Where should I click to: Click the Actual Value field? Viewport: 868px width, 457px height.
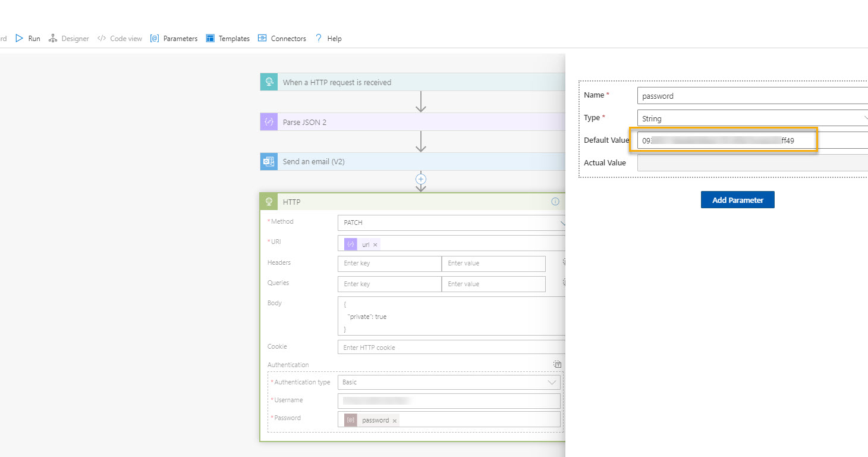pyautogui.click(x=753, y=162)
